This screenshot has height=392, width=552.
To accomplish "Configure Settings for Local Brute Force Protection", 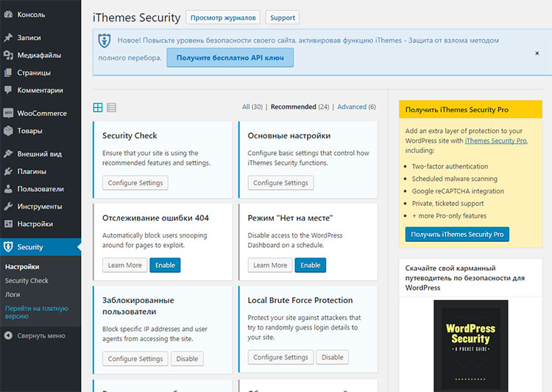I will 280,357.
